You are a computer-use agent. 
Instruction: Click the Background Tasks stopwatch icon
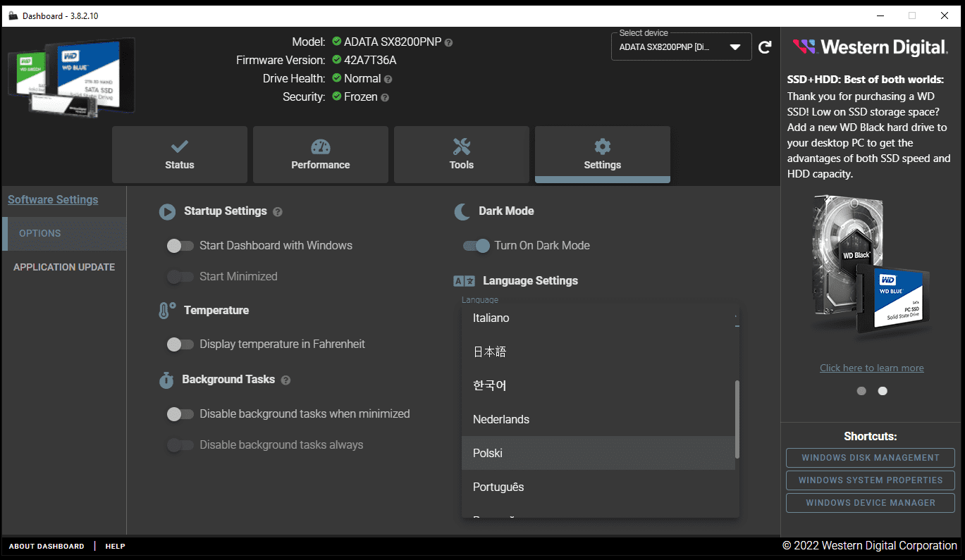(x=166, y=380)
